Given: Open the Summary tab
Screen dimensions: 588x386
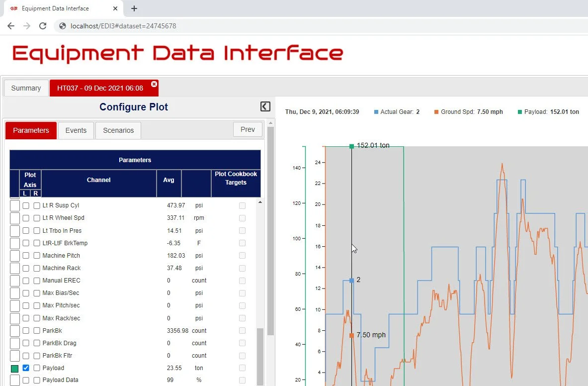Looking at the screenshot, I should click(26, 88).
